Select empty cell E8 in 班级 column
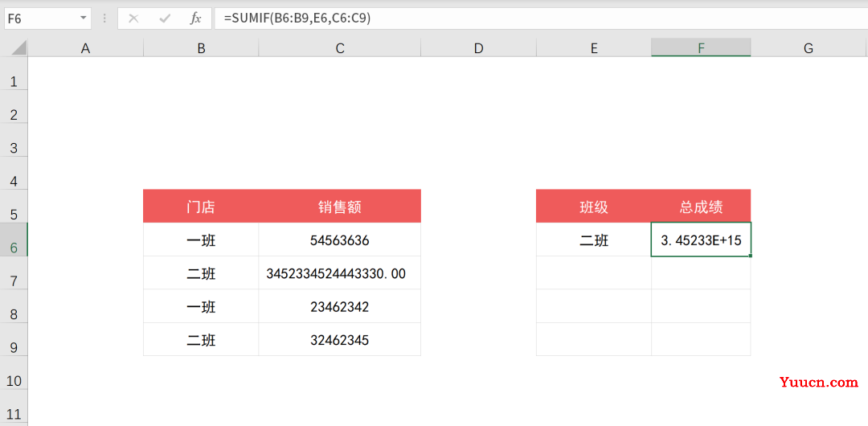Viewport: 868px width, 426px height. pos(594,306)
